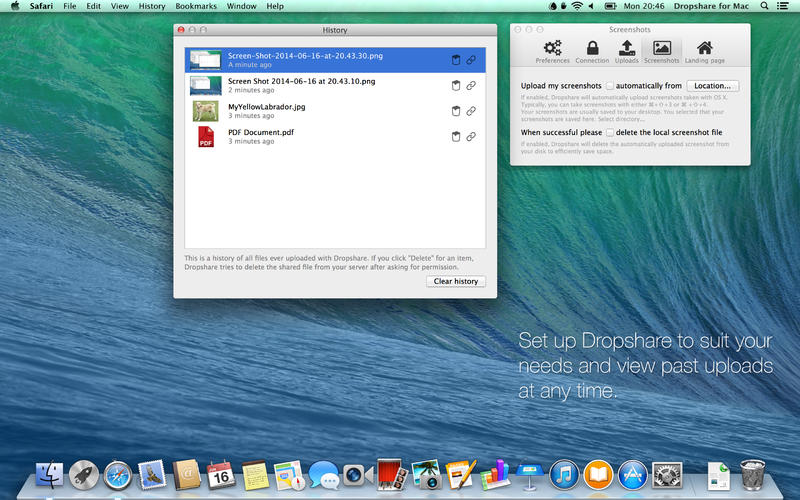Open iTunes from the Dock
This screenshot has width=800, height=500.
pos(564,475)
